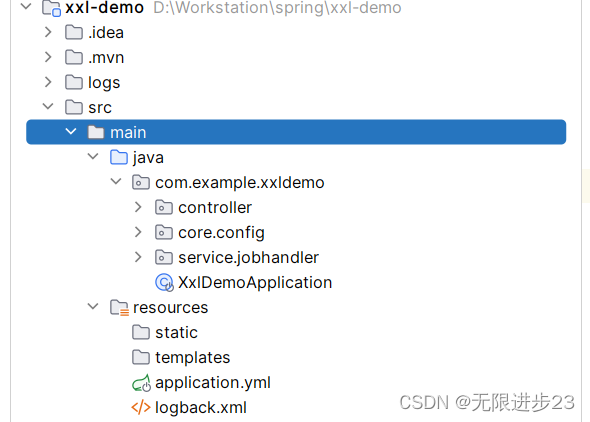The height and width of the screenshot is (422, 590).
Task: Select the .idea tree row label
Action: click(x=106, y=32)
